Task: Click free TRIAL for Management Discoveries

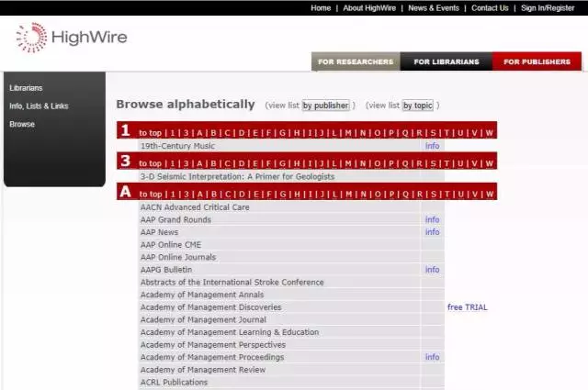Action: [468, 307]
